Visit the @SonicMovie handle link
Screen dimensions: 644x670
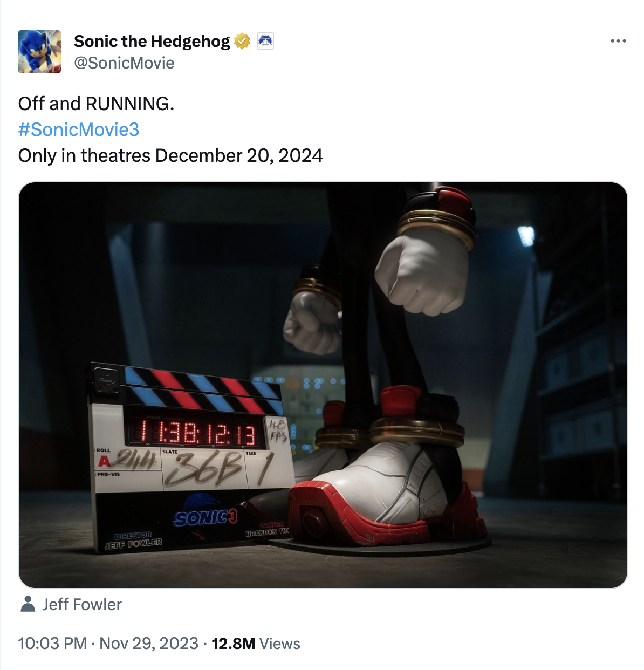coord(124,63)
